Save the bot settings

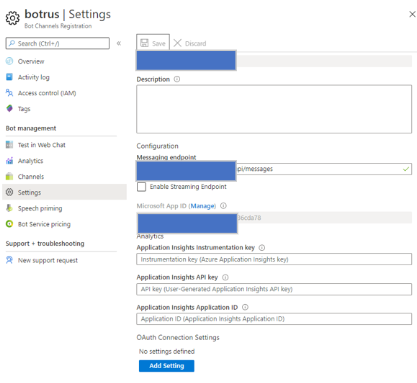click(153, 43)
